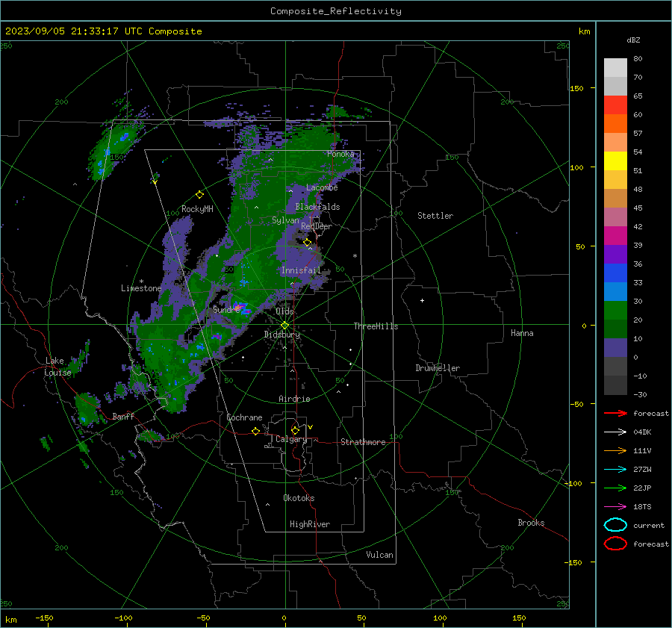Click the Lacombe city label
672x628 pixels.
[x=322, y=187]
